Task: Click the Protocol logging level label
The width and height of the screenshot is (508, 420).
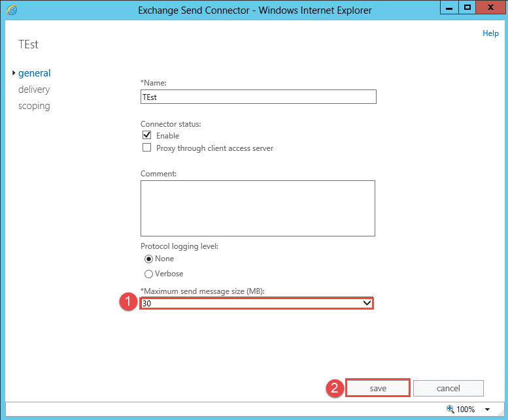Action: coord(180,246)
